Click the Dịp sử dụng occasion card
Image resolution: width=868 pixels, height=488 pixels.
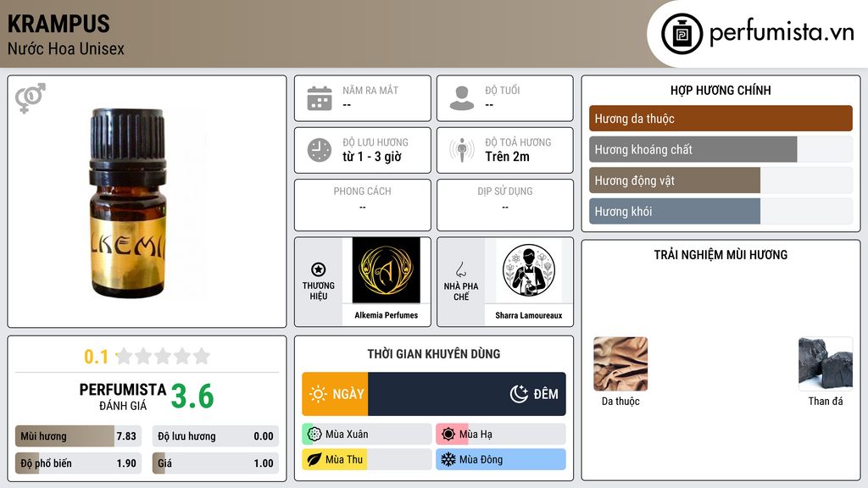[505, 205]
